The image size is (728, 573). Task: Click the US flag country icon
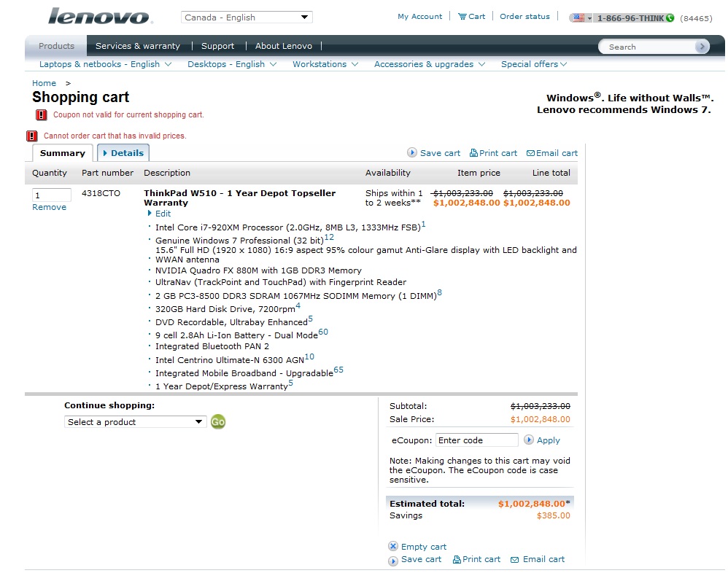pyautogui.click(x=578, y=18)
